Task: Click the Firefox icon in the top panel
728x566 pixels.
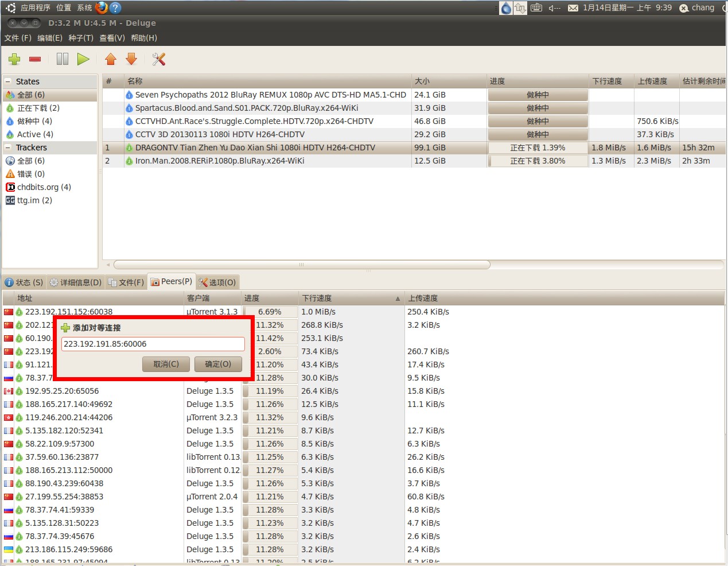Action: click(x=102, y=7)
